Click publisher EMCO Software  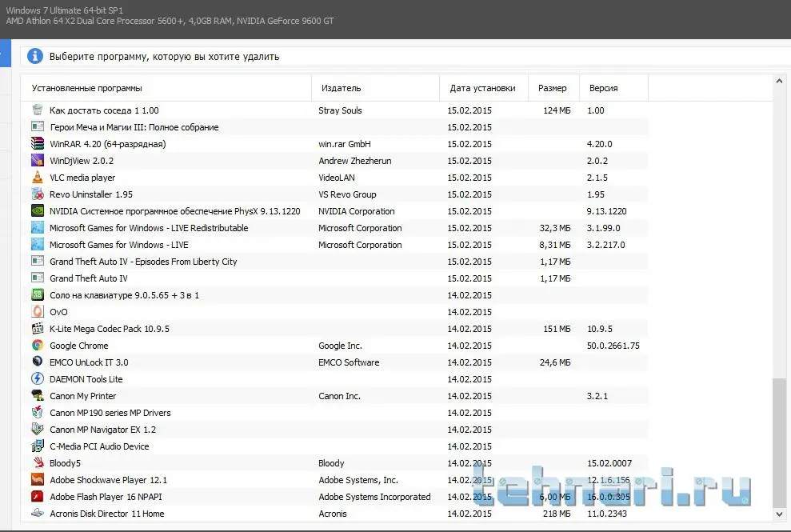pyautogui.click(x=349, y=362)
